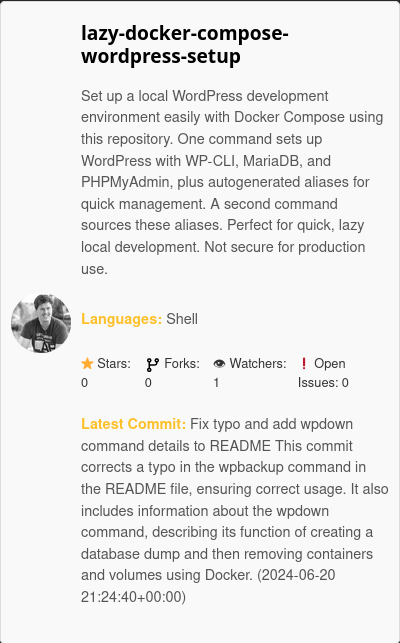Click the red exclamation icon beside Open Issues
The width and height of the screenshot is (400, 643).
(x=304, y=363)
